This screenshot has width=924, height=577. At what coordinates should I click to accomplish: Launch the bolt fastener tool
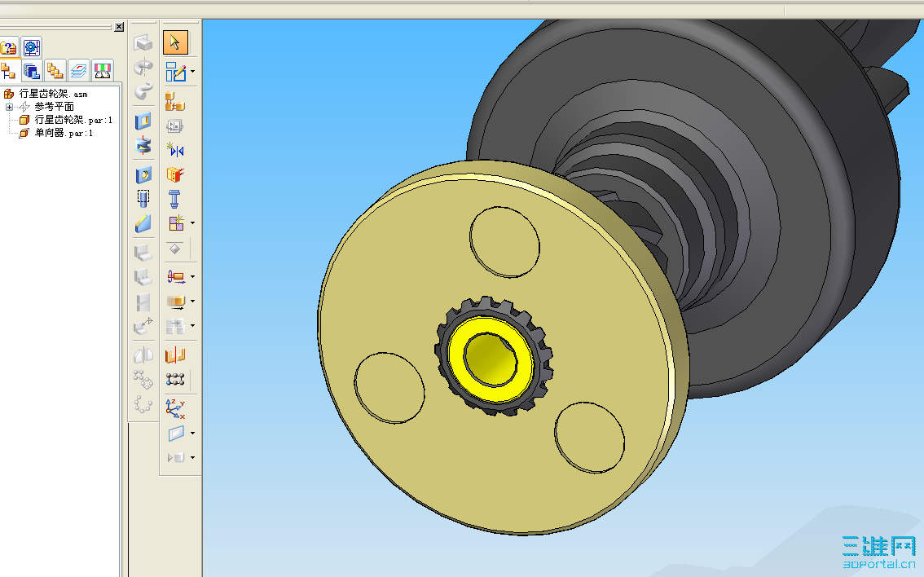[174, 199]
